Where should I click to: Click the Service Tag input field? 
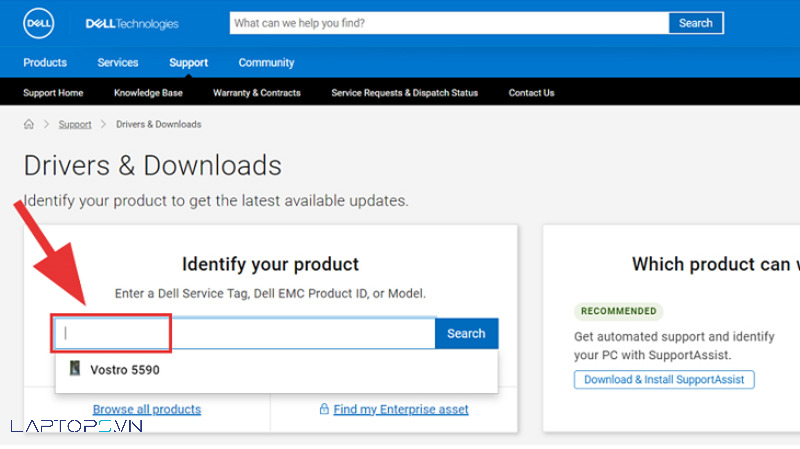245,334
